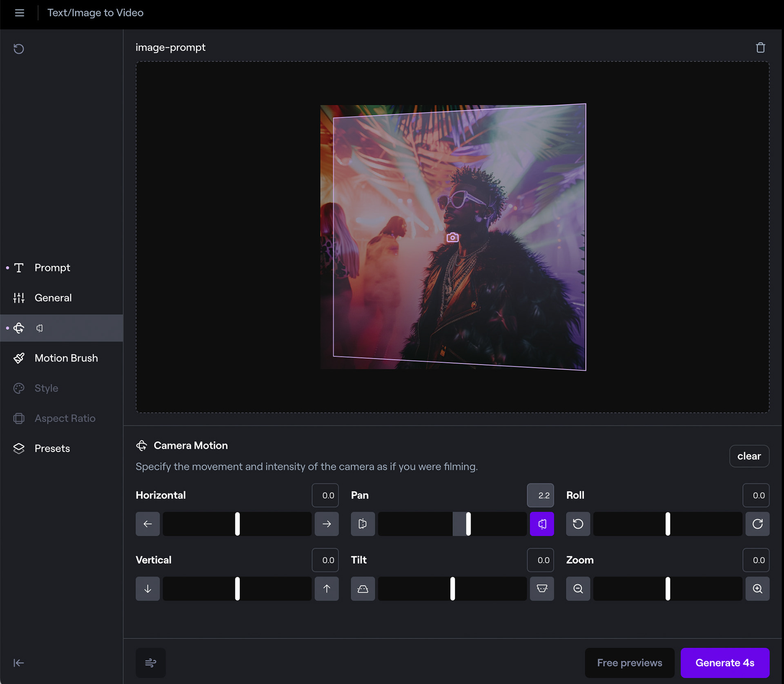Viewport: 784px width, 684px height.
Task: Click the zoom in magnifier
Action: [x=757, y=589]
